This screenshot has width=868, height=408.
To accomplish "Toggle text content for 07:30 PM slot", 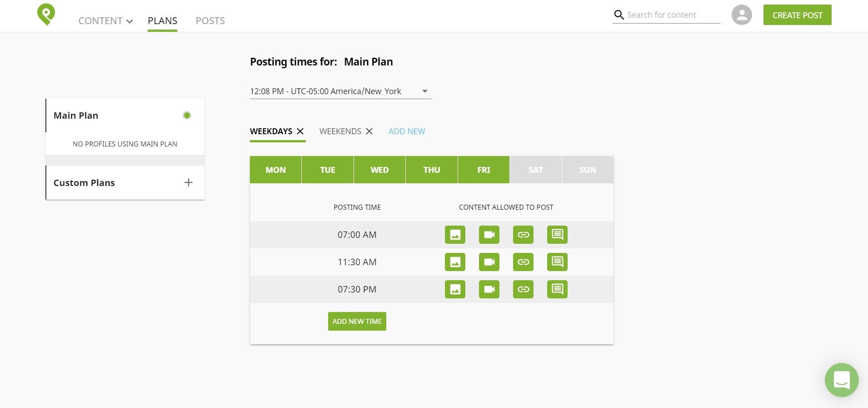I will (x=557, y=289).
